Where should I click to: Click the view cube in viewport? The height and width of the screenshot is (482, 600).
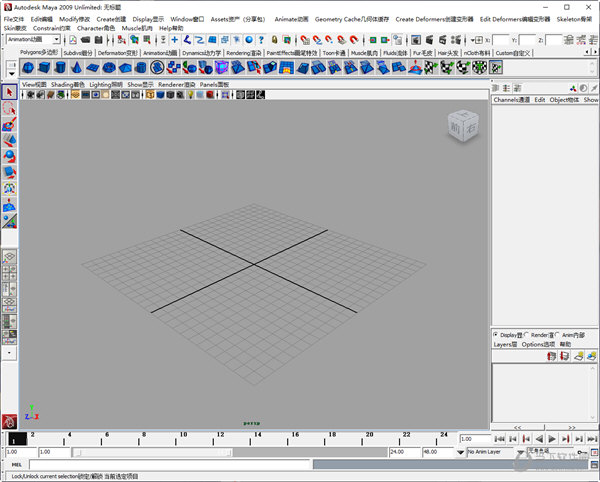[x=463, y=126]
